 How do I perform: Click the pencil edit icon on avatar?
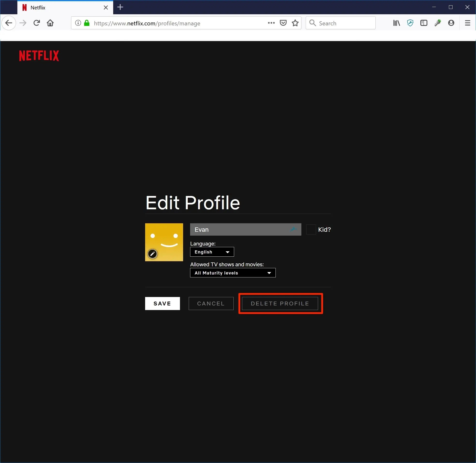coord(152,254)
